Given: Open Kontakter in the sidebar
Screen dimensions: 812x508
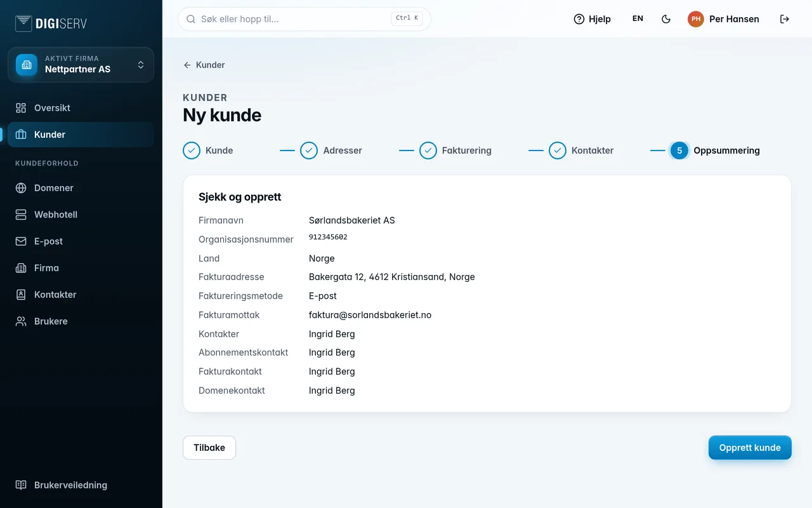Looking at the screenshot, I should (81, 295).
